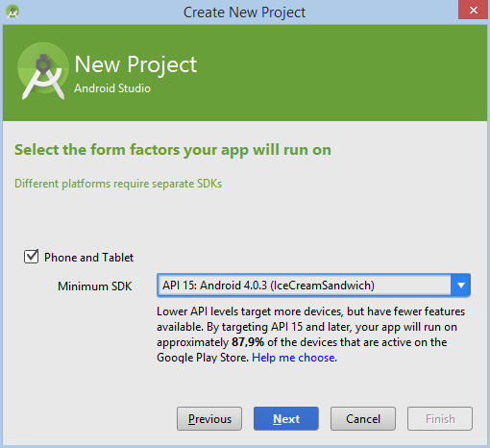Click the Android Studio title bar icon
This screenshot has height=448, width=490.
pos(12,12)
